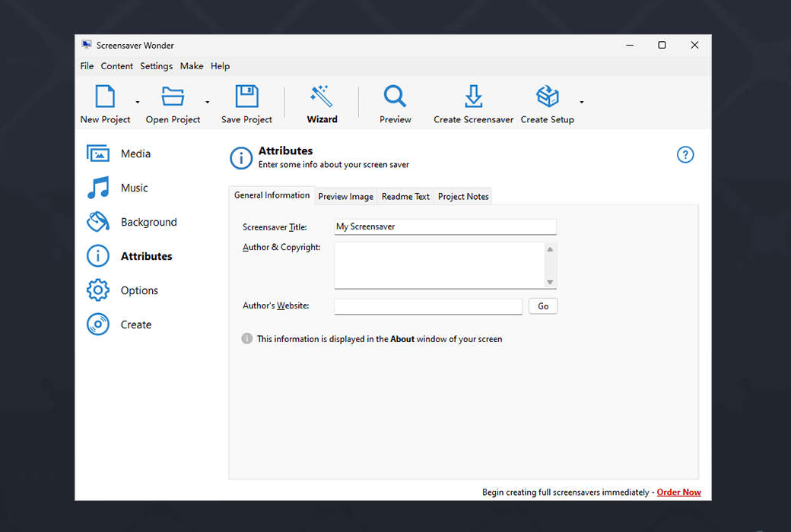Select the Attributes info icon in sidebar
The image size is (791, 532).
point(98,256)
